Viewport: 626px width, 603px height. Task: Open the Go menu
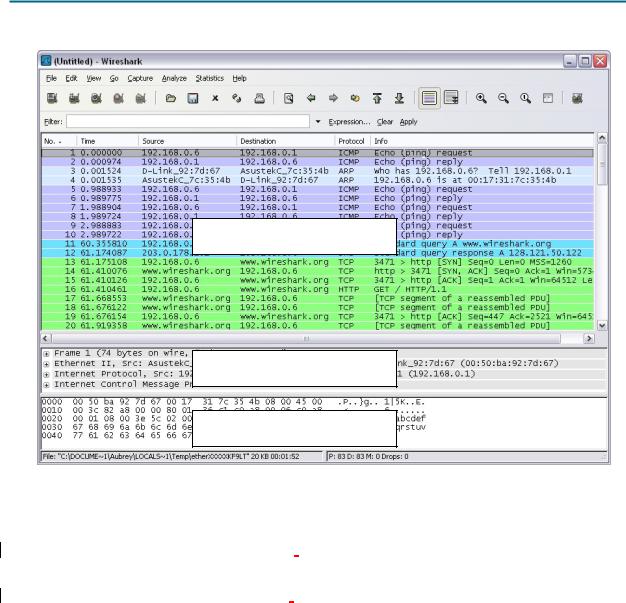(x=114, y=78)
